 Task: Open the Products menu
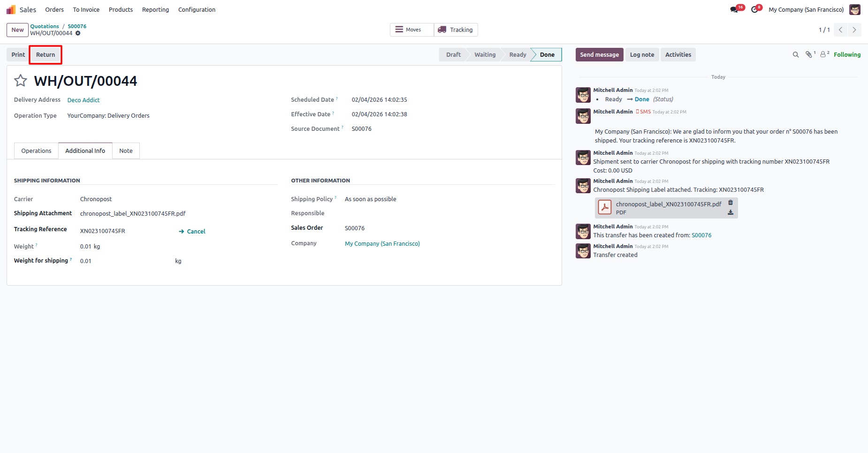point(121,9)
